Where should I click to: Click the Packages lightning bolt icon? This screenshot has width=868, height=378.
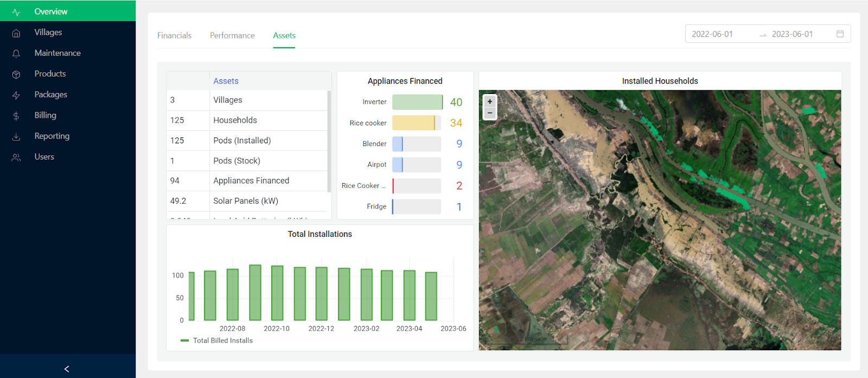click(x=16, y=95)
